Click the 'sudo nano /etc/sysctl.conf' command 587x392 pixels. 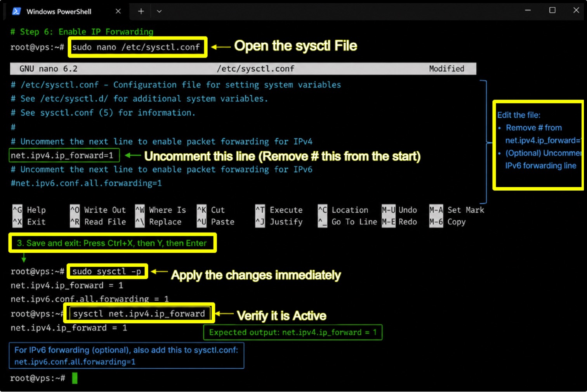click(x=136, y=47)
